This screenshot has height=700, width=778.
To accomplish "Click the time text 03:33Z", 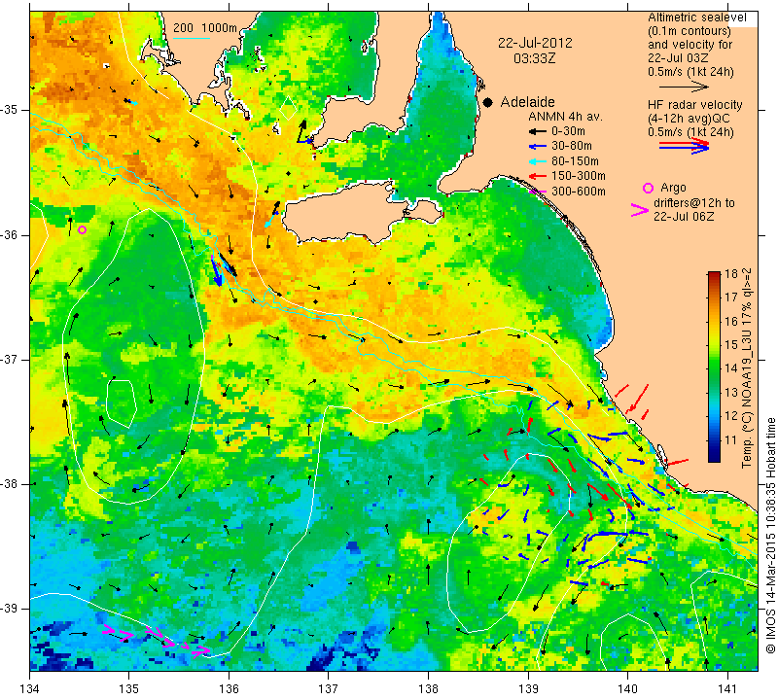I will (x=534, y=58).
